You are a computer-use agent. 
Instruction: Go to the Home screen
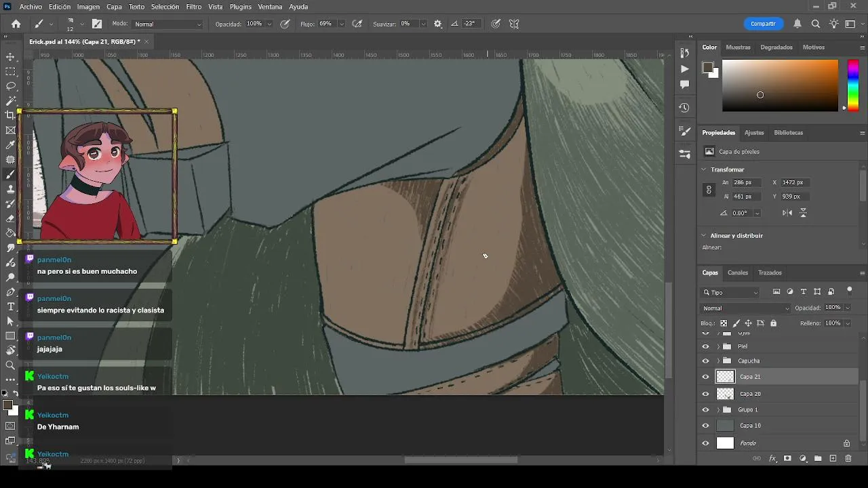point(16,24)
